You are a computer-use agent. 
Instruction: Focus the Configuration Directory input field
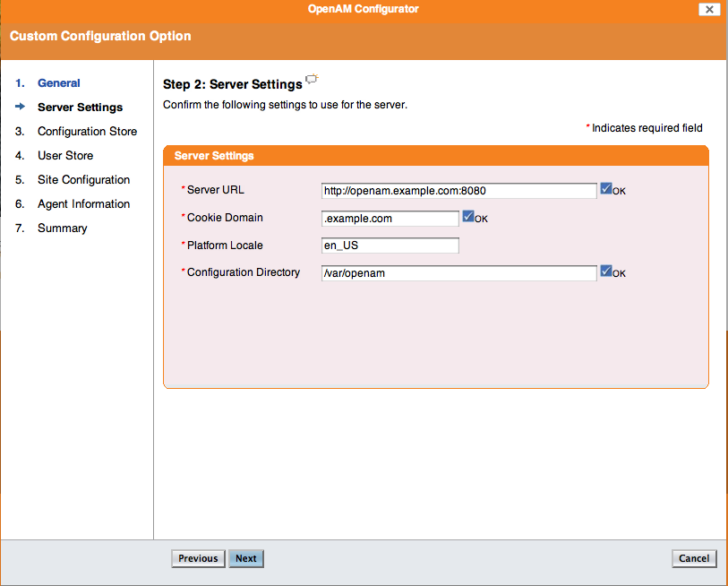point(458,273)
